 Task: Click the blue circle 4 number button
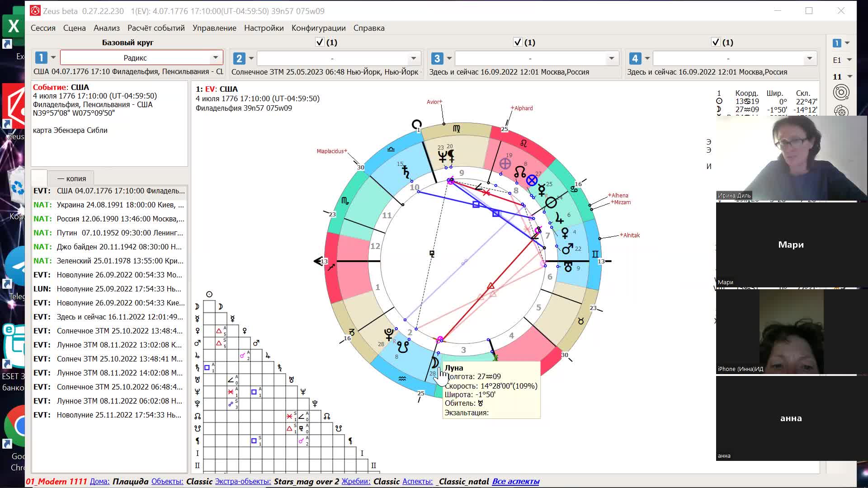point(635,58)
